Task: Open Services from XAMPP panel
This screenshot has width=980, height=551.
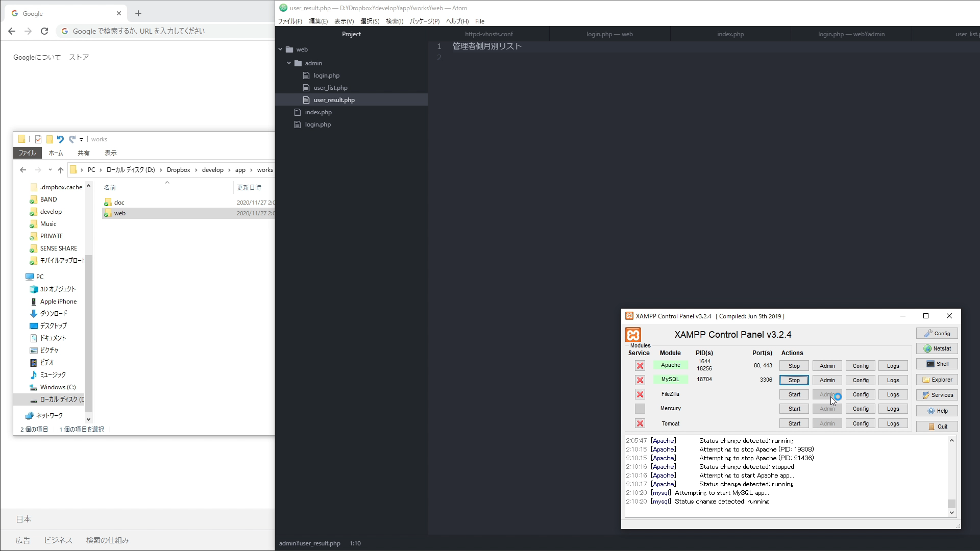Action: 937,395
